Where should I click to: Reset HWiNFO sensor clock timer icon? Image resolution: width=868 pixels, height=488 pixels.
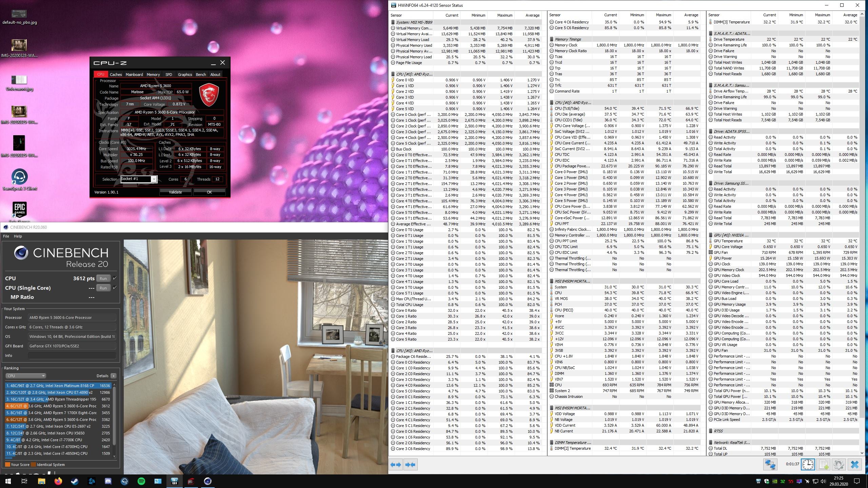pos(808,464)
